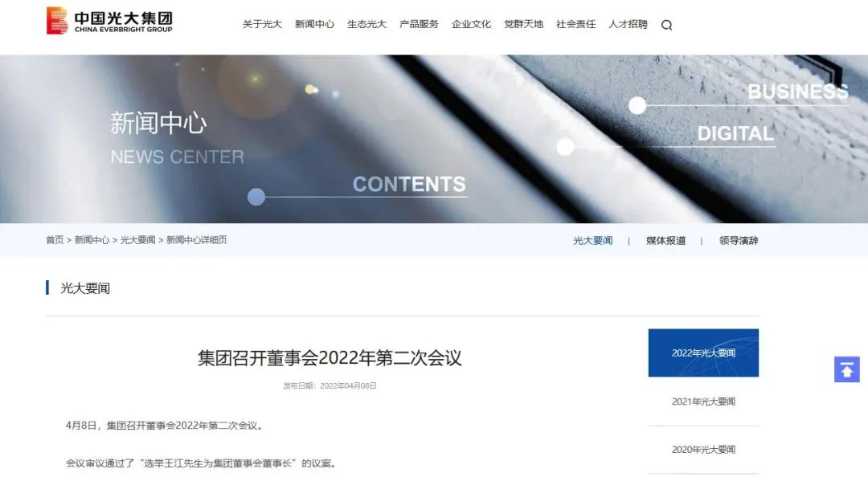Click 光大要闻 breadcrumb link
This screenshot has width=868, height=481.
tap(138, 240)
